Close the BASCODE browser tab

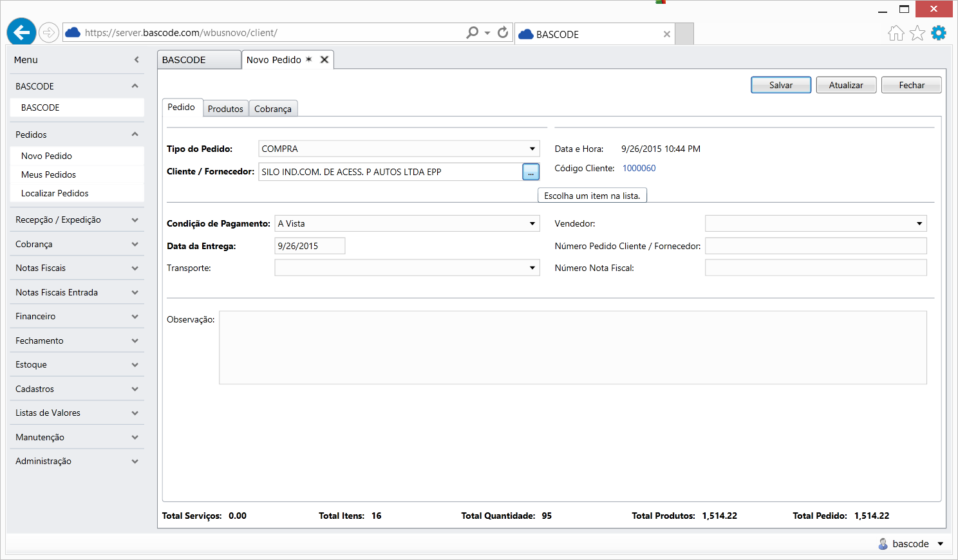[666, 34]
